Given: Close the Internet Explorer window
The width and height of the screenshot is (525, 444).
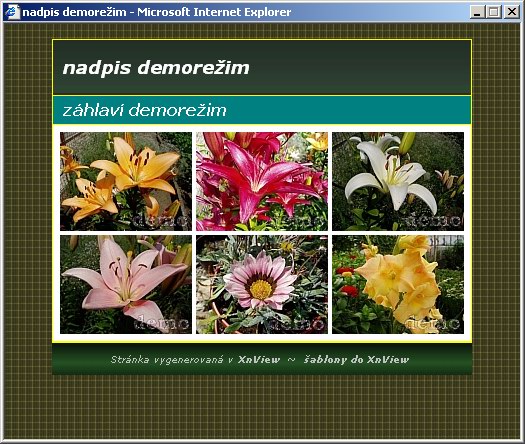Looking at the screenshot, I should point(512,12).
